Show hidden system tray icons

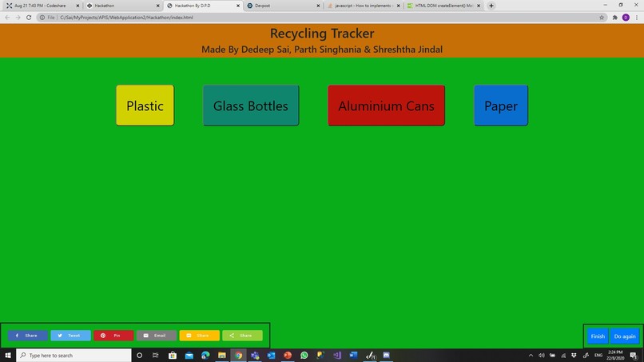(531, 355)
